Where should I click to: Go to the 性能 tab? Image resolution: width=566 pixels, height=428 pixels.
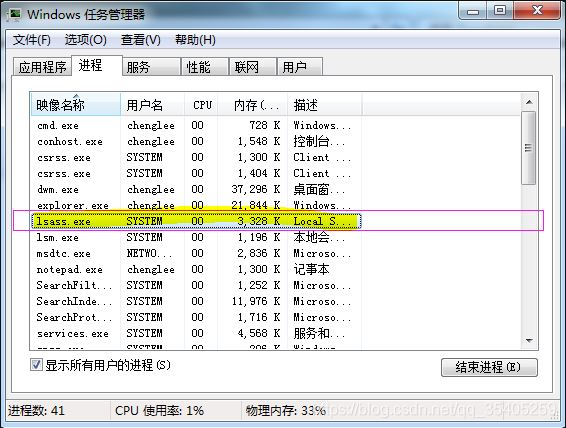(205, 67)
